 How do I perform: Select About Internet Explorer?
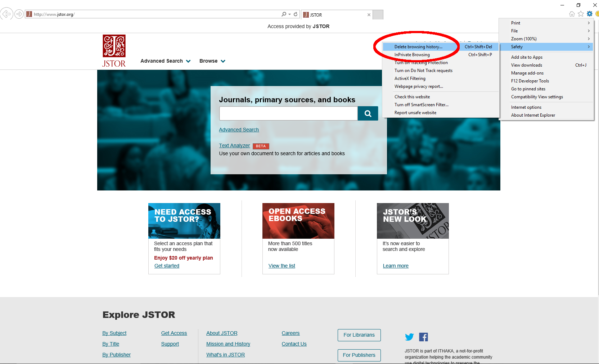tap(546, 115)
